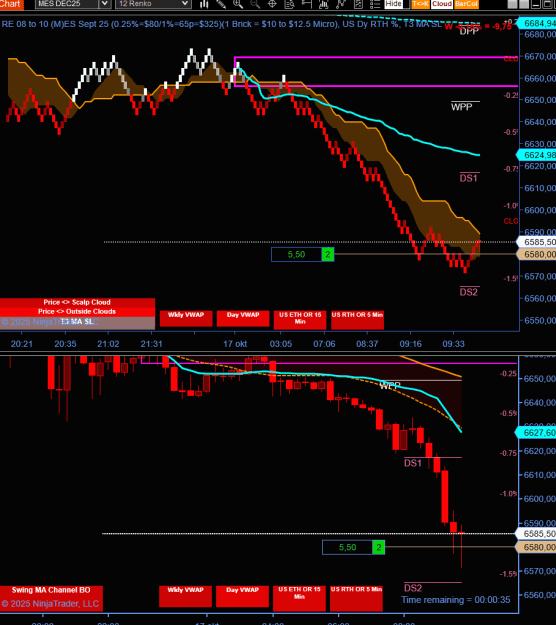The width and height of the screenshot is (556, 625).
Task: Click Day VWAP button in lower panel
Action: point(242,596)
